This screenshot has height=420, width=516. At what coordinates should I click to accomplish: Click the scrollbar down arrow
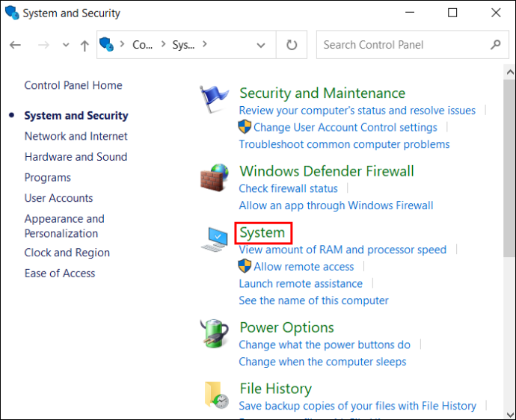[510, 414]
